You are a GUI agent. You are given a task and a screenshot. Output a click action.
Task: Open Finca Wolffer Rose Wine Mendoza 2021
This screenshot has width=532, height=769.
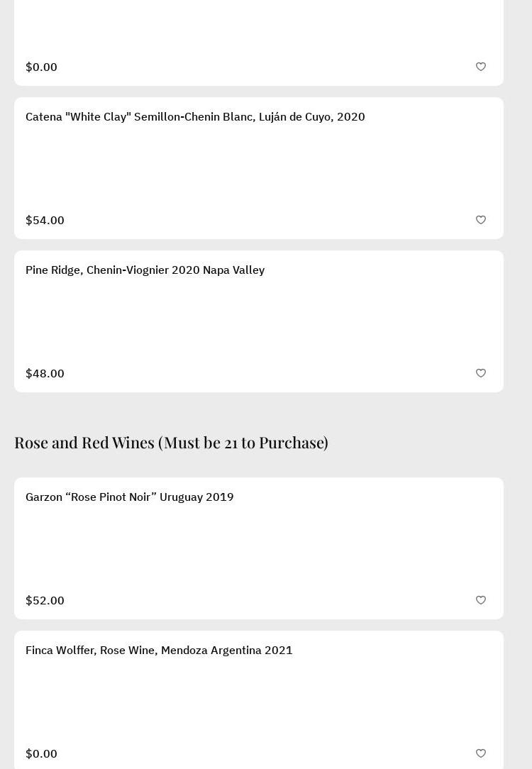pyautogui.click(x=159, y=650)
